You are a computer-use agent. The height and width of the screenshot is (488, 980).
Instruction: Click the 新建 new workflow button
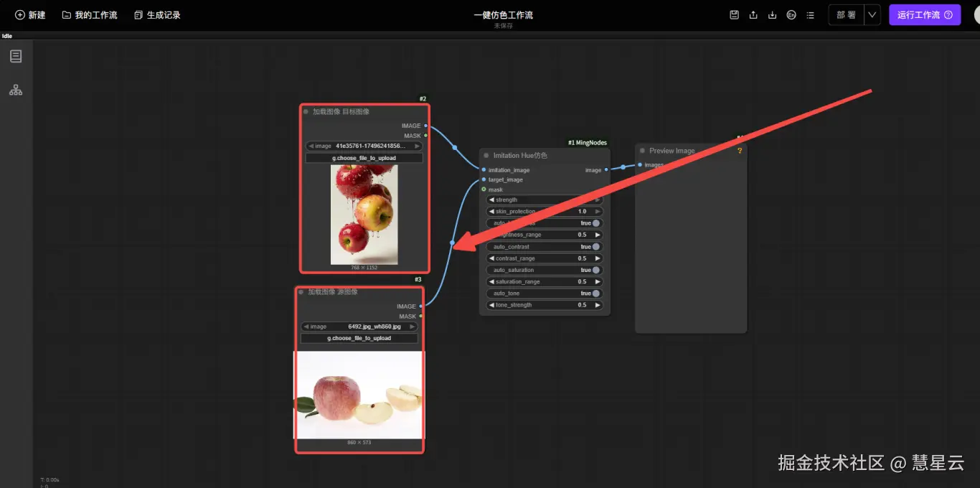[x=30, y=15]
